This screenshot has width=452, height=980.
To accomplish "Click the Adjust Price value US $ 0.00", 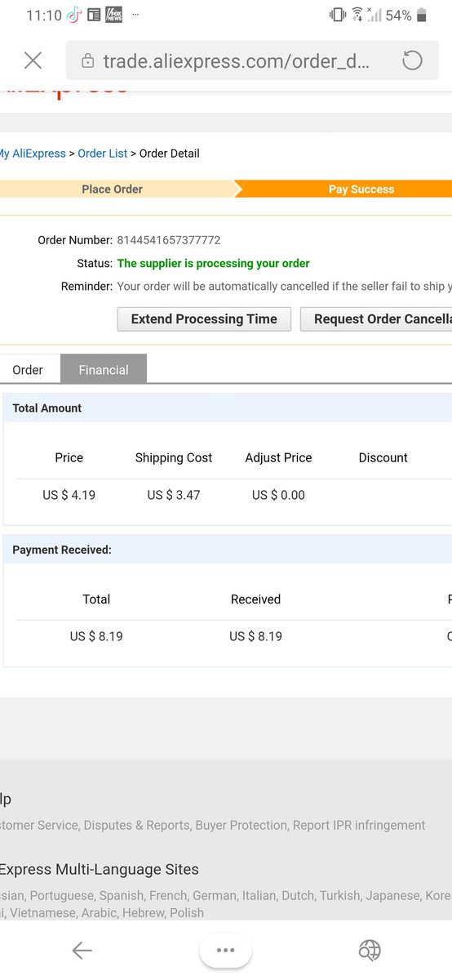I will click(278, 495).
